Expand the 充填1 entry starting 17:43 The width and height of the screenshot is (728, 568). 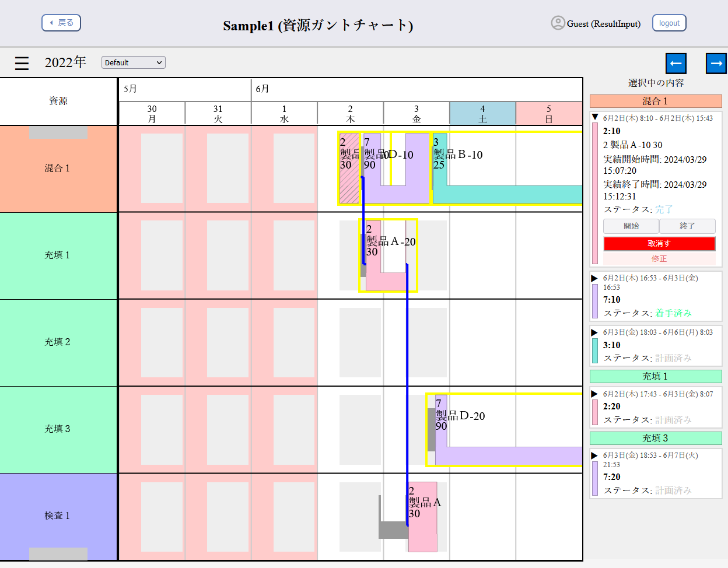pos(595,392)
